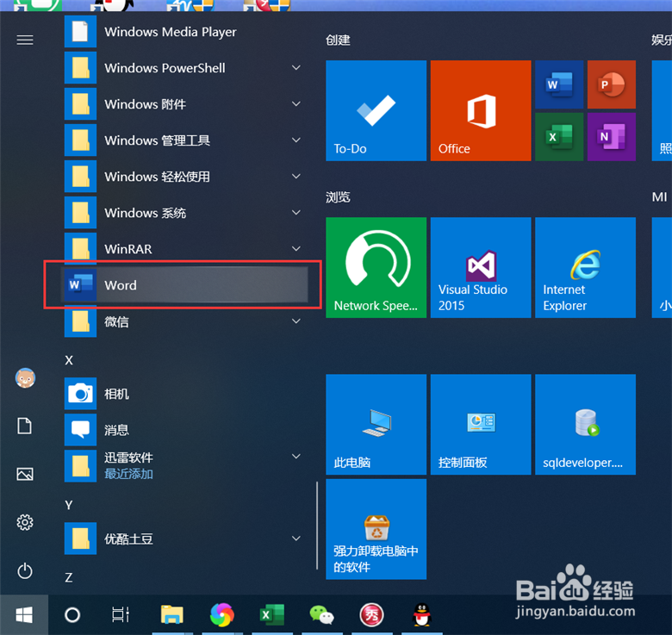Viewport: 672px width, 635px height.
Task: Open the sqldeveloper tile
Action: [x=586, y=424]
